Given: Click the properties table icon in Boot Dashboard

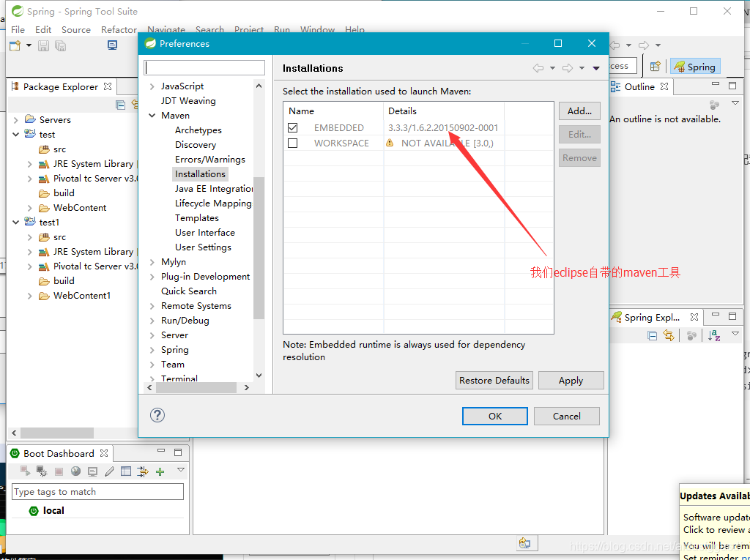Looking at the screenshot, I should point(126,471).
